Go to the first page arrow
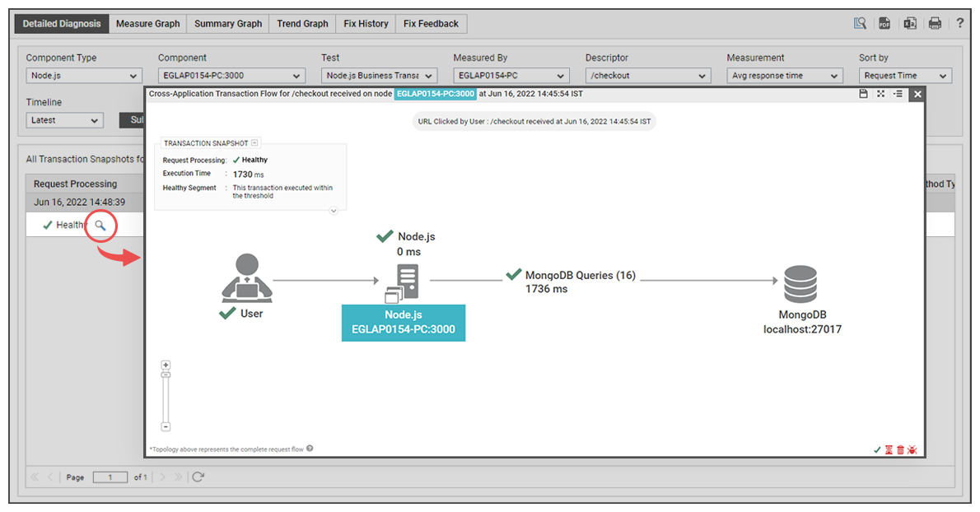This screenshot has height=512, width=980. pos(35,477)
